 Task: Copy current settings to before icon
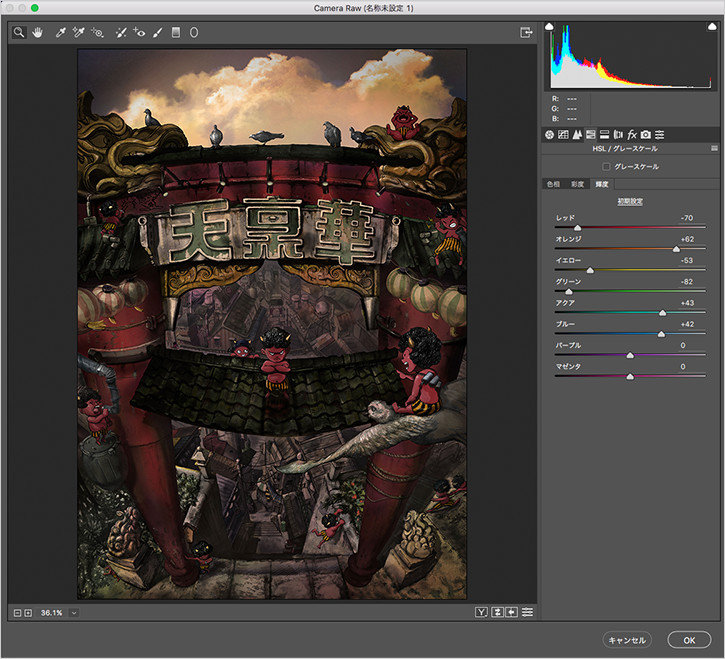click(x=511, y=612)
